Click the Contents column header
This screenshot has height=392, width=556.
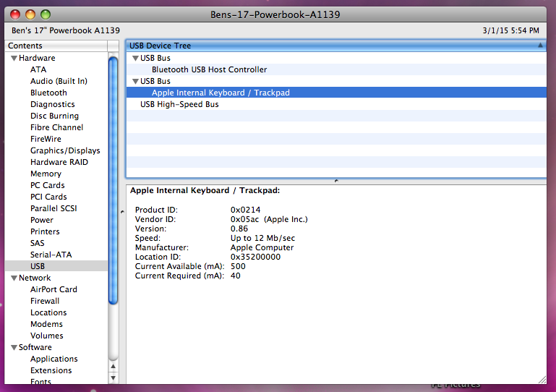pos(56,46)
